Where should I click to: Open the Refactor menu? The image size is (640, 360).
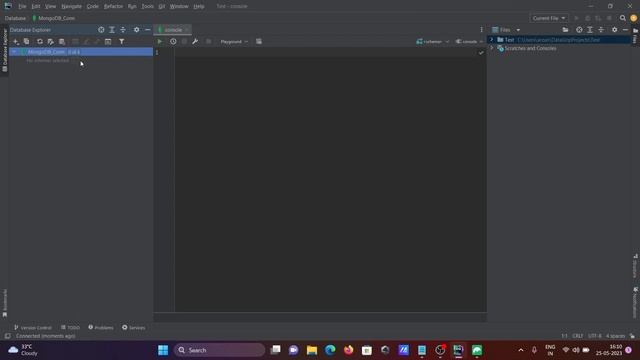[113, 6]
